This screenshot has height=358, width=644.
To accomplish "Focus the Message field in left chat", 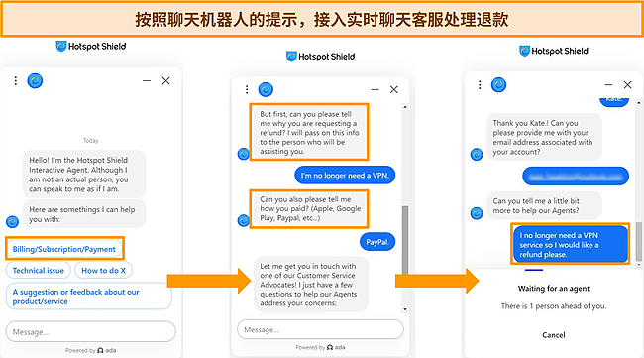I will pos(91,331).
